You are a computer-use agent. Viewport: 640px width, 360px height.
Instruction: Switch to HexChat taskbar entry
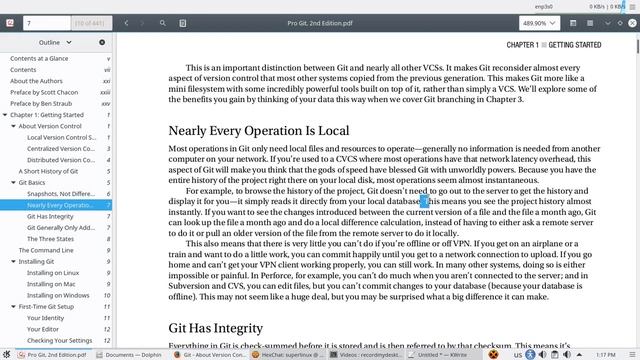click(x=287, y=355)
